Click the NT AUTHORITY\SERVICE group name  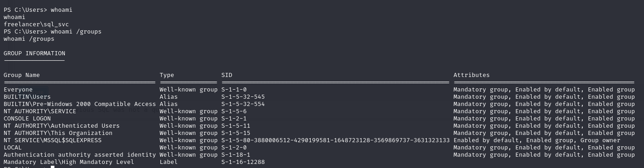pyautogui.click(x=40, y=111)
